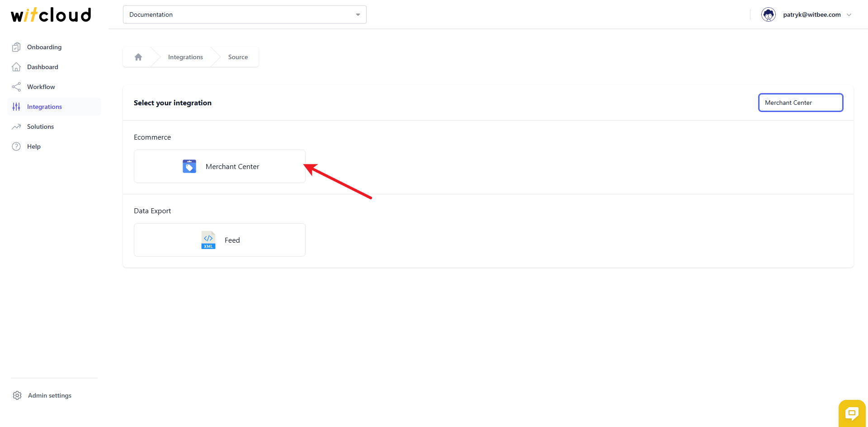Open the Help sidebar item
868x427 pixels.
point(54,146)
